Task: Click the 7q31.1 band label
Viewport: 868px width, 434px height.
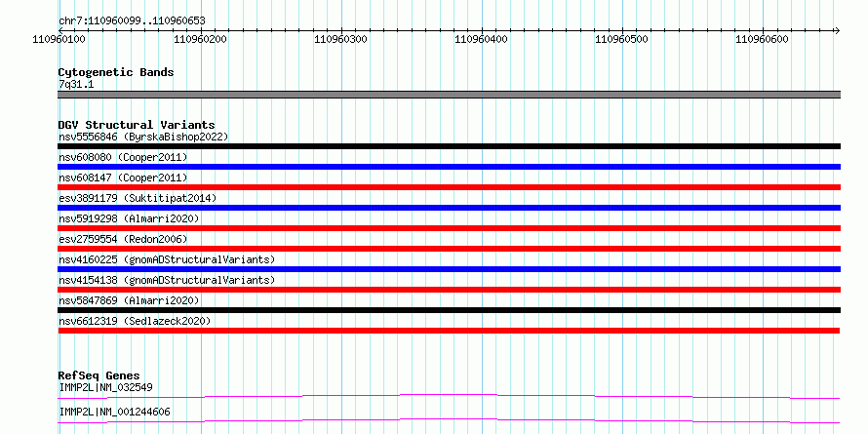Action: [76, 85]
